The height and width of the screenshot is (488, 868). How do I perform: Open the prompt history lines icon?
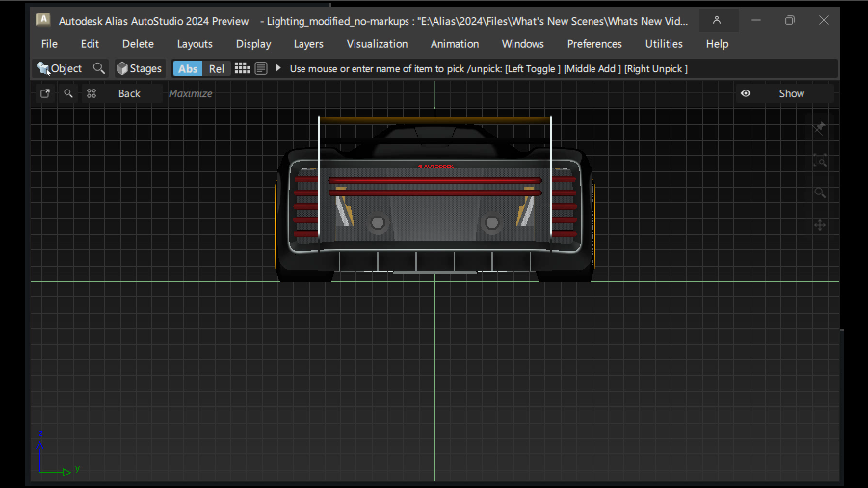click(261, 68)
